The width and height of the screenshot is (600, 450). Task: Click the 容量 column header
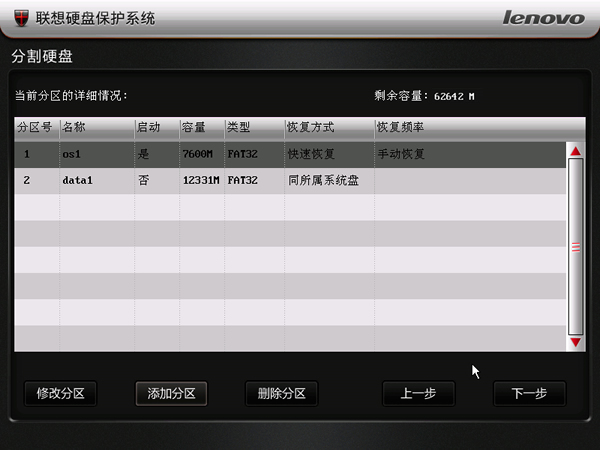(x=194, y=128)
